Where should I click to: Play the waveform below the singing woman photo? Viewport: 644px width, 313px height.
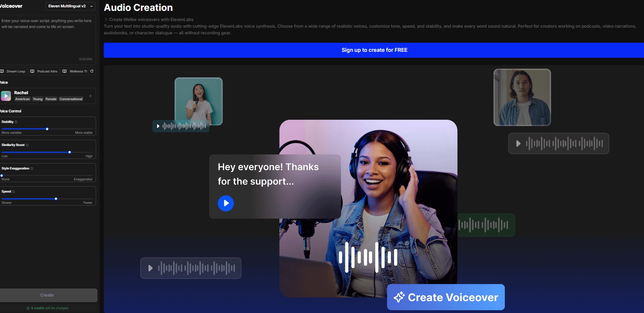(158, 126)
